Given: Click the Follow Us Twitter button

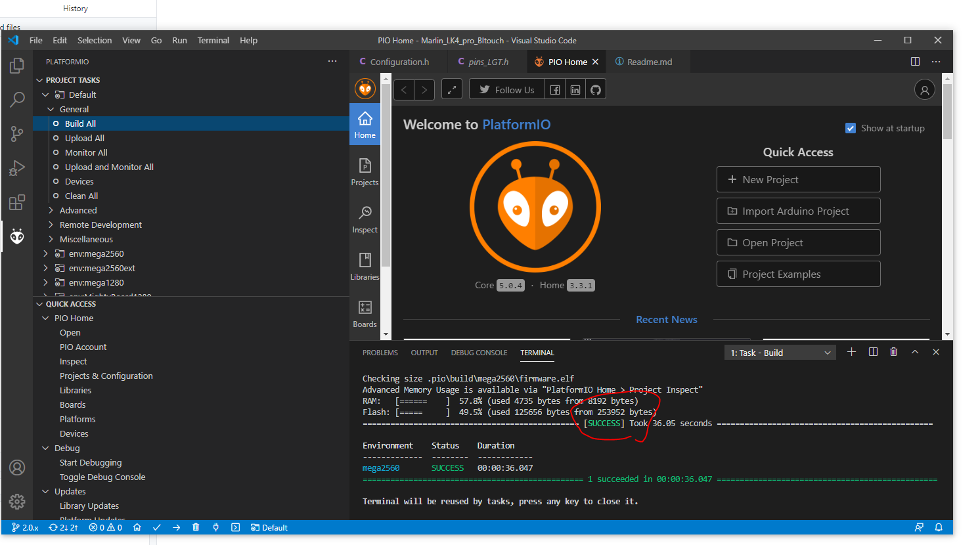Looking at the screenshot, I should point(507,89).
